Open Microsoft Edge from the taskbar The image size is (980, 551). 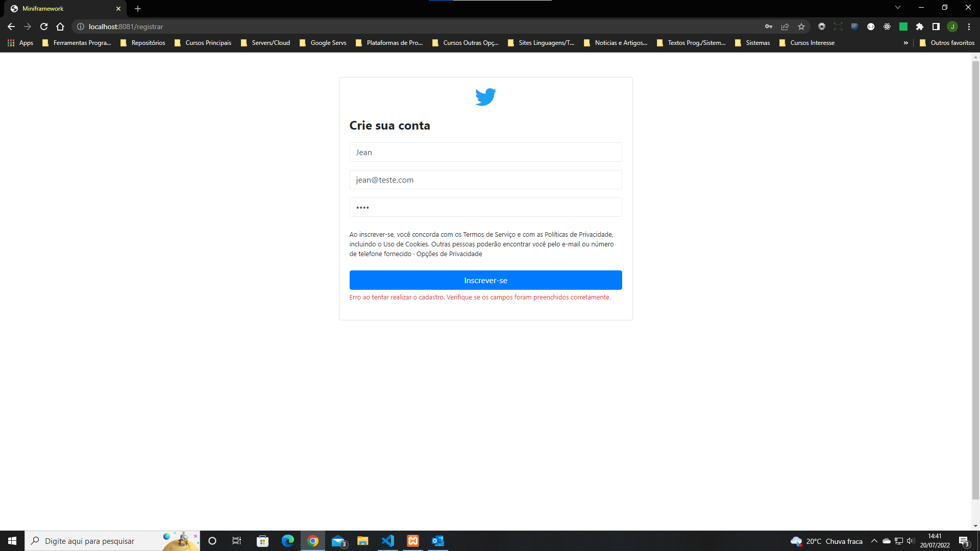click(x=288, y=541)
